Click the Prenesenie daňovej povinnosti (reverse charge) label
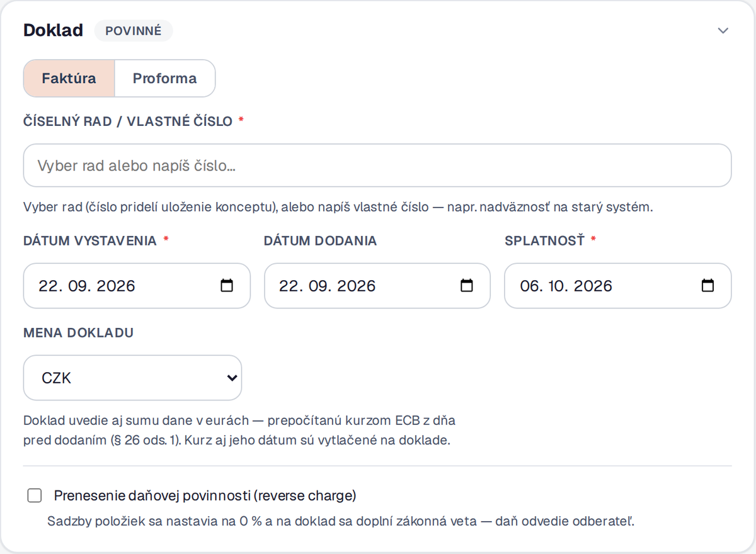 tap(205, 496)
